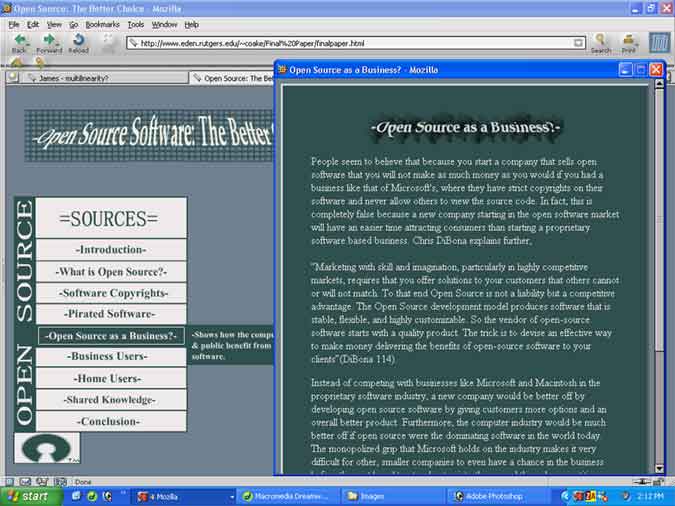The image size is (675, 506).
Task: Print the page using Print icon
Action: click(629, 42)
